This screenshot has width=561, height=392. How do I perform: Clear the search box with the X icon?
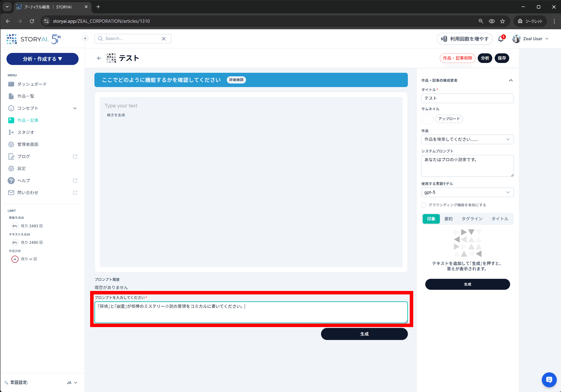tap(164, 39)
